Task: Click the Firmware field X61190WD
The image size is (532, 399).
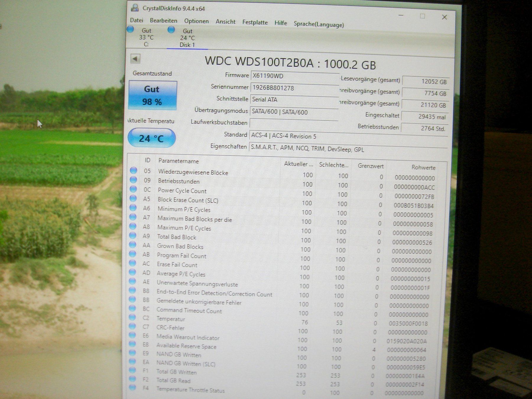Action: tap(295, 76)
